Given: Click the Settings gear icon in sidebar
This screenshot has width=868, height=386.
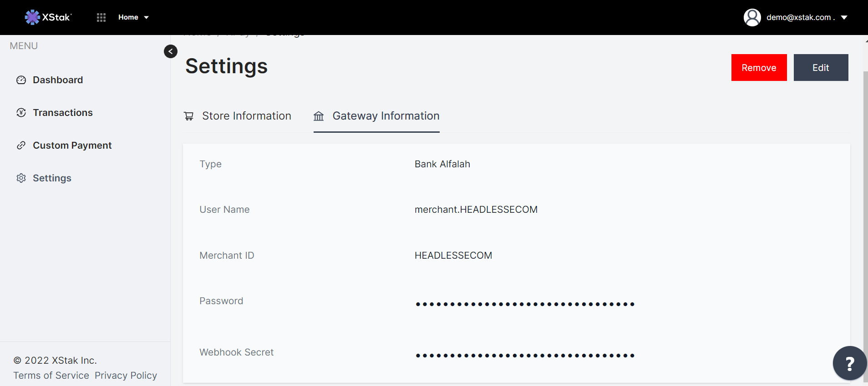Looking at the screenshot, I should (x=21, y=178).
